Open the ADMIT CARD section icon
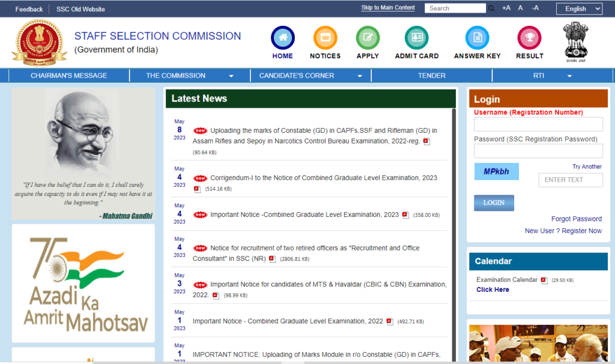The height and width of the screenshot is (364, 615). point(416,37)
